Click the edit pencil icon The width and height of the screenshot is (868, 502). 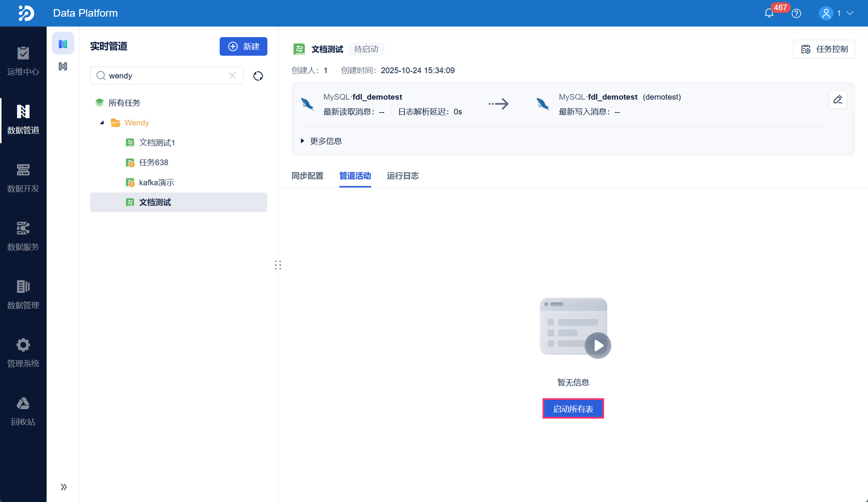[838, 99]
